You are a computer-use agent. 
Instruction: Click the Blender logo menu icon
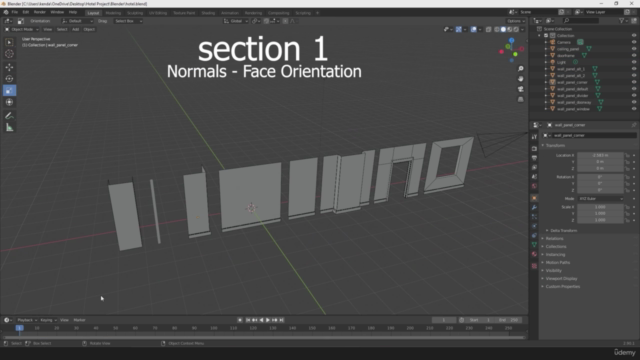click(x=6, y=12)
